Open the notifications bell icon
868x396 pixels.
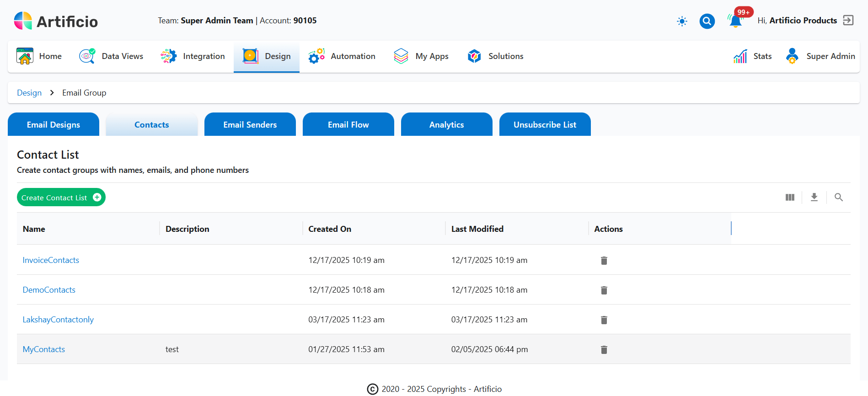735,21
